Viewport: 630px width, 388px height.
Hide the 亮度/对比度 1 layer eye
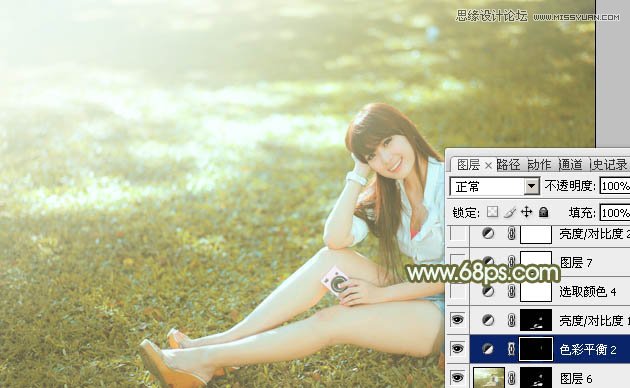[x=458, y=320]
